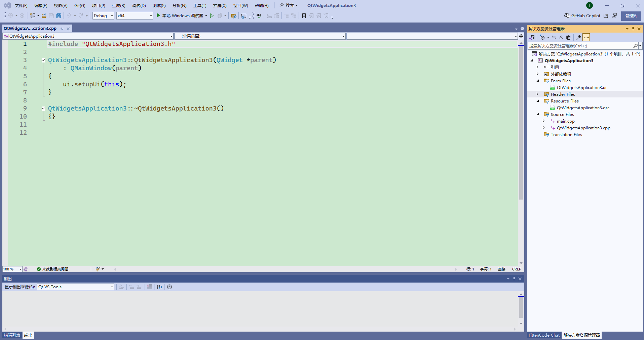Open the x64 platform dropdown
This screenshot has height=340, width=644.
(150, 15)
